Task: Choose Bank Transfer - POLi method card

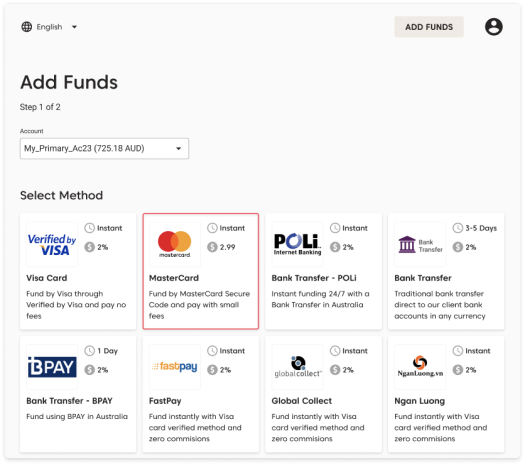Action: click(x=323, y=272)
